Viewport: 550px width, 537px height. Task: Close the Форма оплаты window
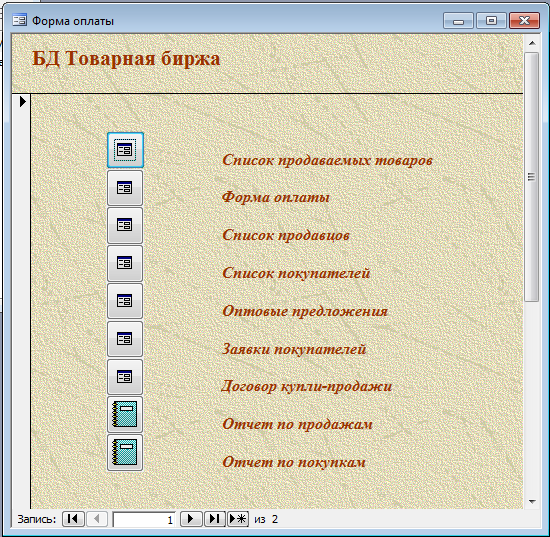click(524, 21)
